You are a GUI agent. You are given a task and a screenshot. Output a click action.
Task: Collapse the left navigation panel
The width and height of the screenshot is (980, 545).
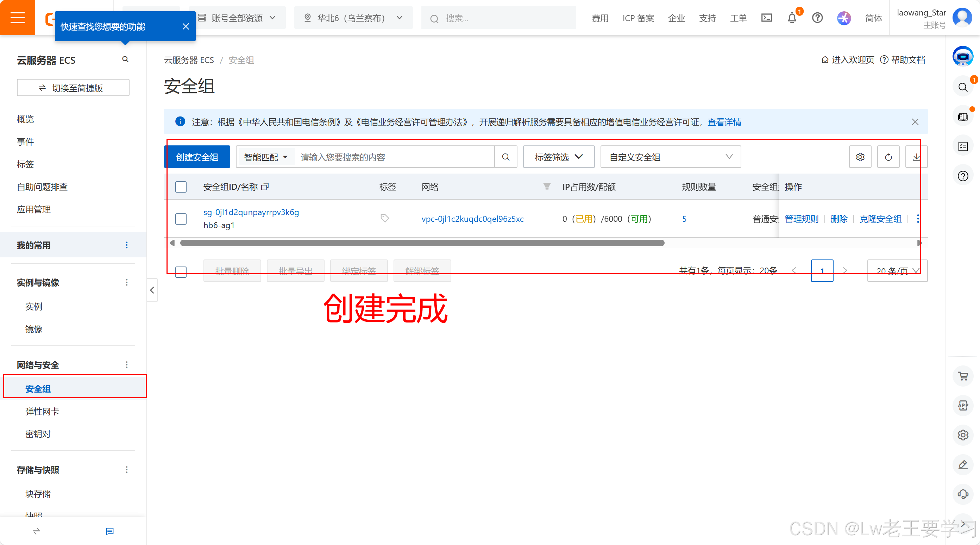152,290
